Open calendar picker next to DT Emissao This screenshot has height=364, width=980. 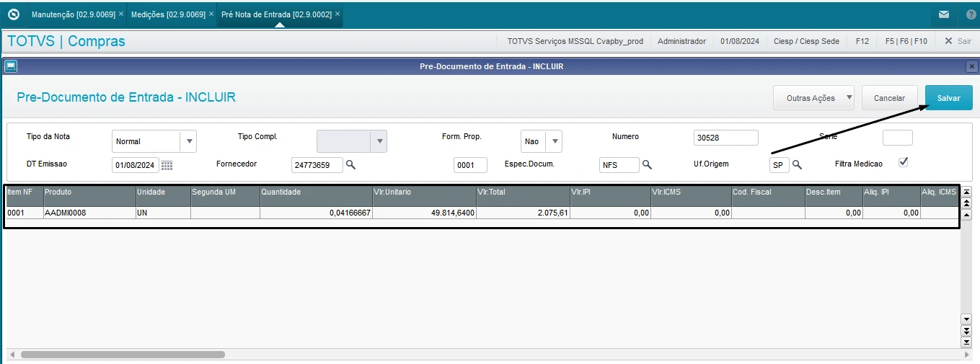[x=167, y=165]
